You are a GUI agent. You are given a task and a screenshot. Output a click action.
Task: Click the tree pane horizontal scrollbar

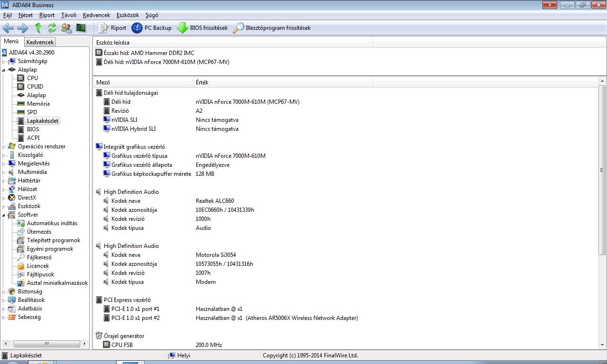point(46,344)
